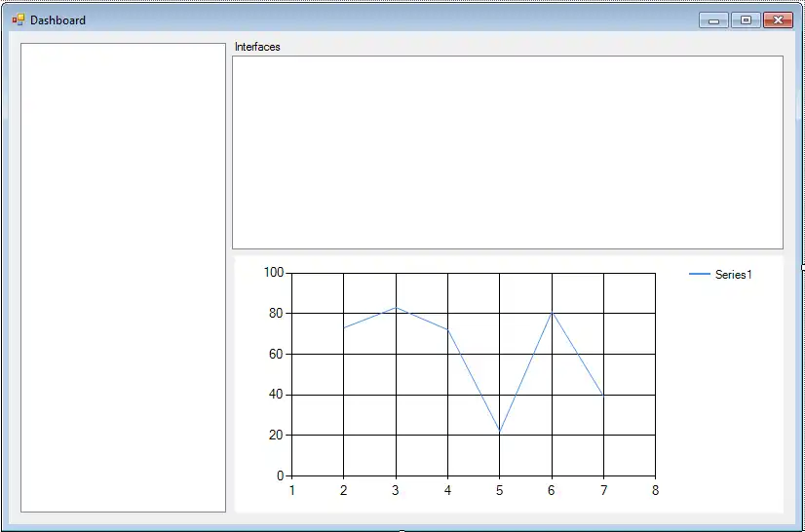
Task: Click the x-axis label 1
Action: coord(292,491)
